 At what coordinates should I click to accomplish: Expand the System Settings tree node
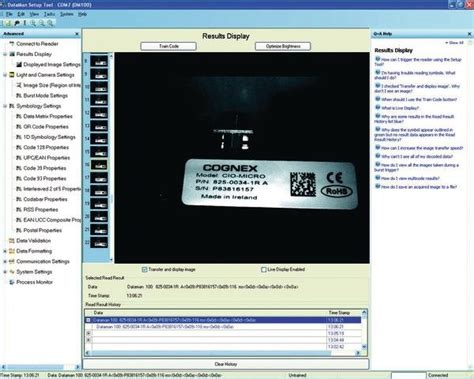point(5,272)
